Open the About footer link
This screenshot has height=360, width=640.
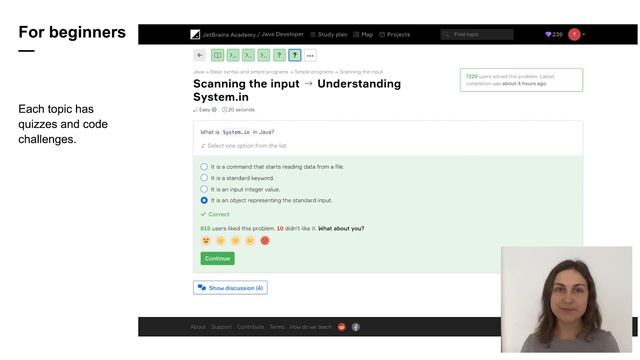pyautogui.click(x=198, y=327)
